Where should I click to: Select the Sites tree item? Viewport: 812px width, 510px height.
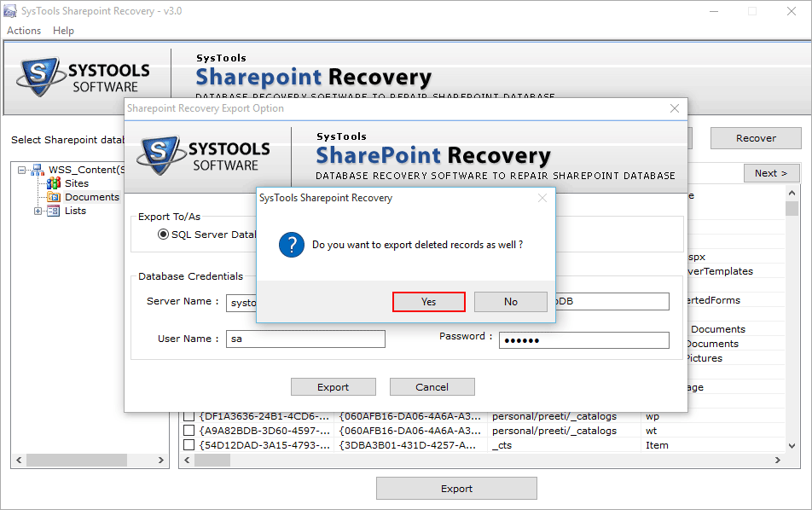tap(77, 183)
